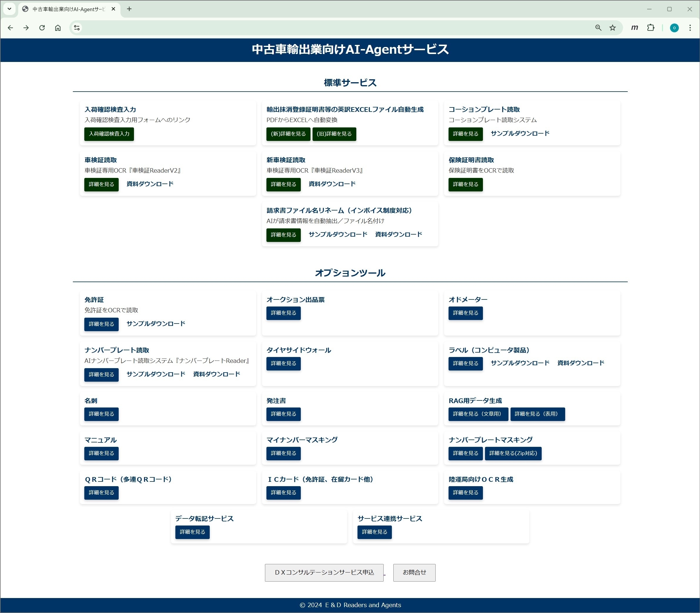Image resolution: width=700 pixels, height=613 pixels.
Task: Expand the tab search dropdown arrow
Action: (x=9, y=9)
